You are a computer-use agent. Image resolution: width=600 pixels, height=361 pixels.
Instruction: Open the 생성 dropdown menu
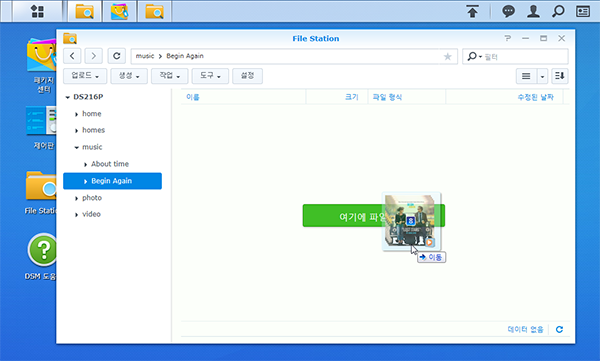click(x=128, y=76)
